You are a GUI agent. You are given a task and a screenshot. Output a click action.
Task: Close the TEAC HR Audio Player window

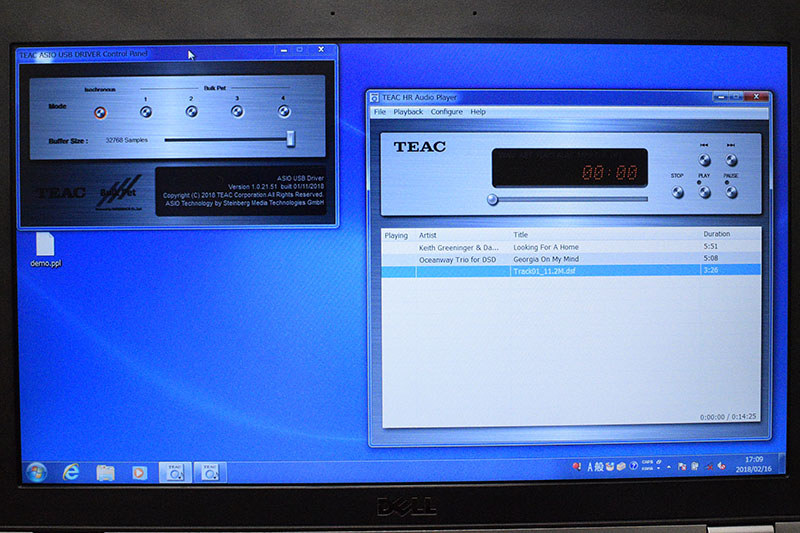(x=756, y=96)
